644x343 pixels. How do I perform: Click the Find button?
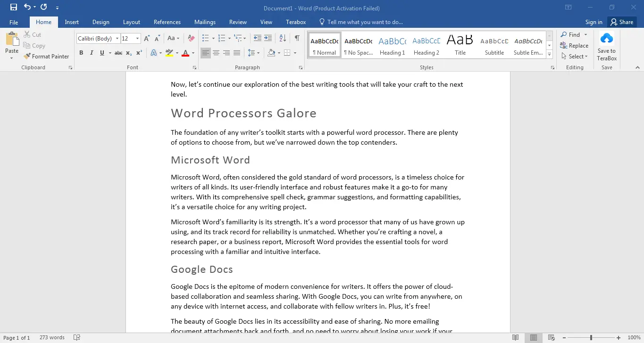(x=570, y=35)
